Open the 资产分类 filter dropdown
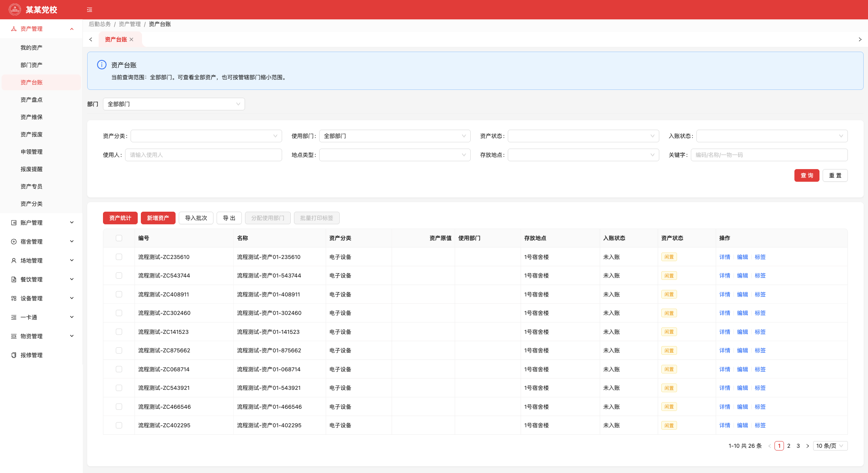Screen dimensions: 868x473 [206, 136]
